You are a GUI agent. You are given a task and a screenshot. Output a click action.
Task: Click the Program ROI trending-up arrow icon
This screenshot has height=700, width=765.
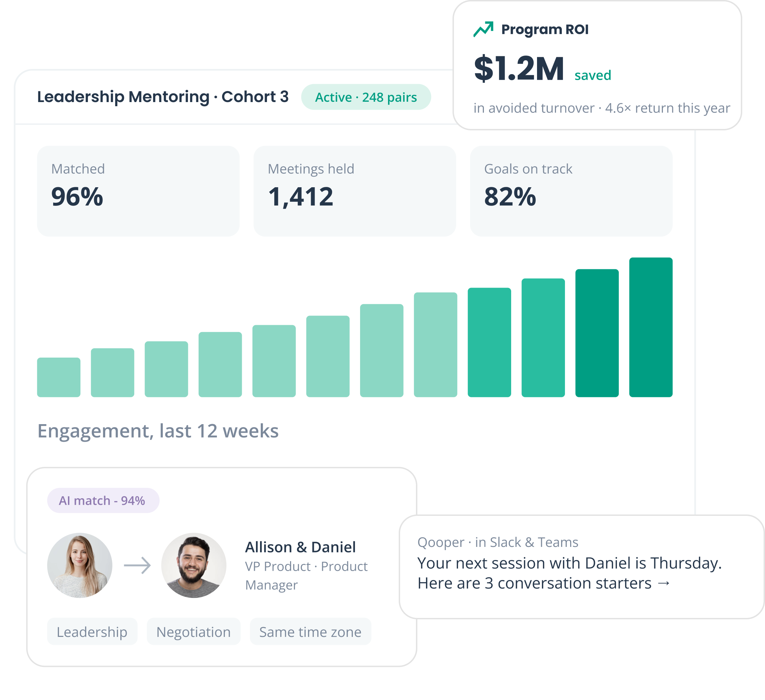pos(483,29)
